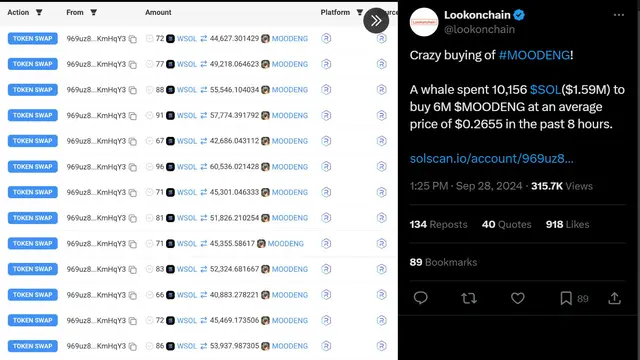
Task: Open the Action column filter
Action: tap(39, 12)
